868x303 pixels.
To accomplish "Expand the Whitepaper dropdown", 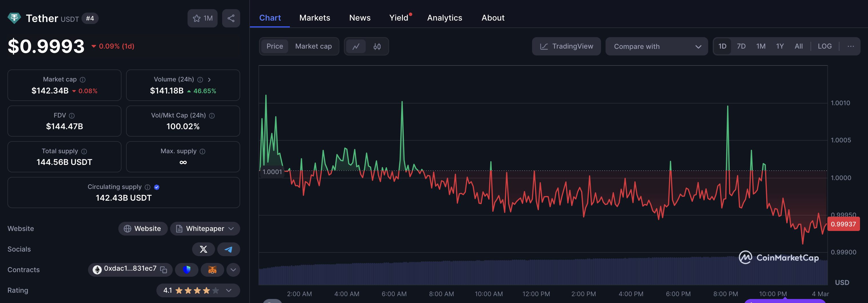I will 205,228.
